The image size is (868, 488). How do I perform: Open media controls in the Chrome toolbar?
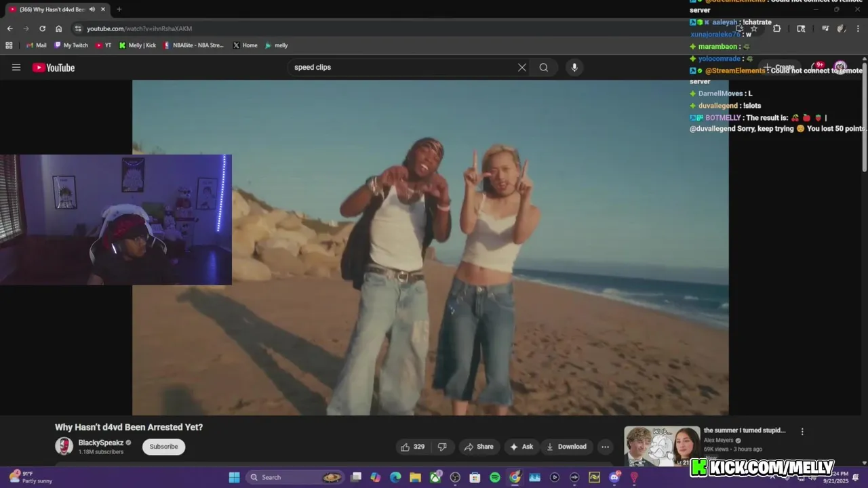pos(825,28)
